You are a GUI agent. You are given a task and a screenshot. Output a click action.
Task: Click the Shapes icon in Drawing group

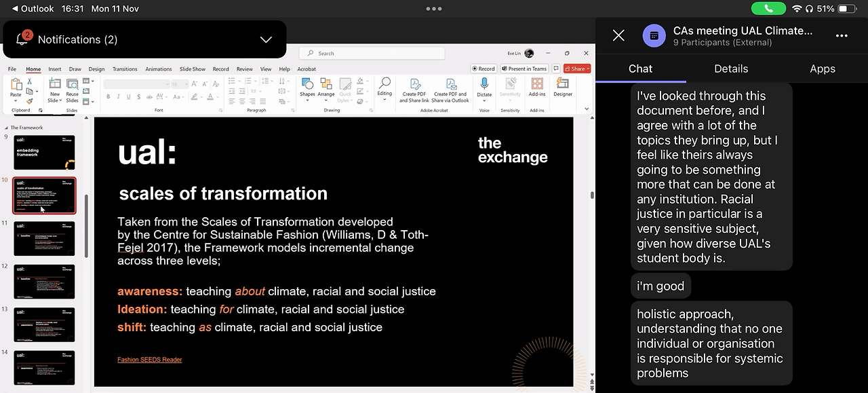point(307,83)
